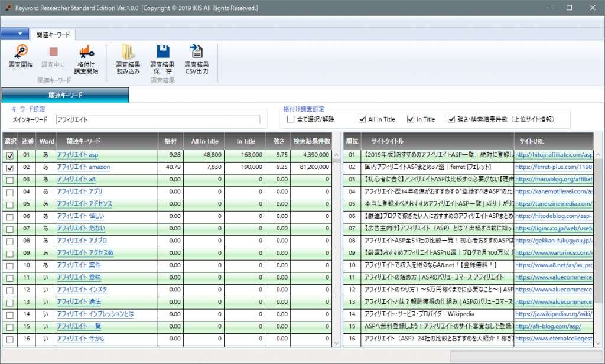Screen dimensions: 605x364
Task: Open the afi-blog.com/asp/ URL link
Action: pyautogui.click(x=548, y=327)
